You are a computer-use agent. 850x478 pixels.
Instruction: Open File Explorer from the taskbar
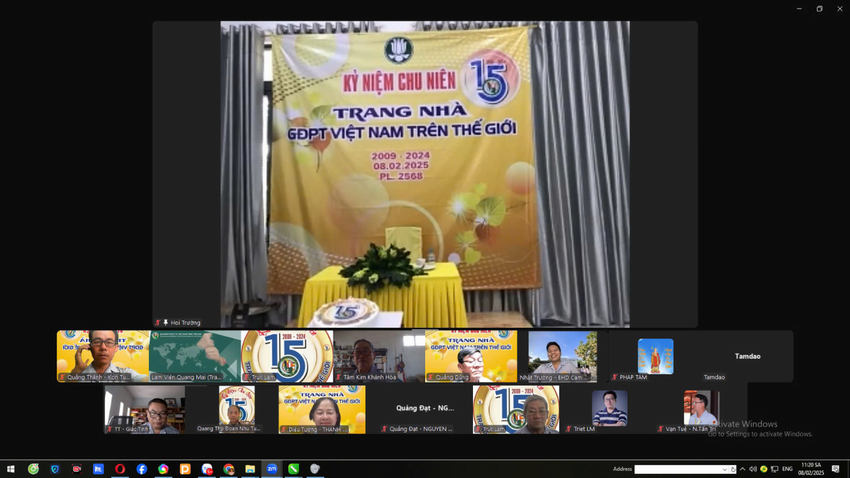(250, 469)
